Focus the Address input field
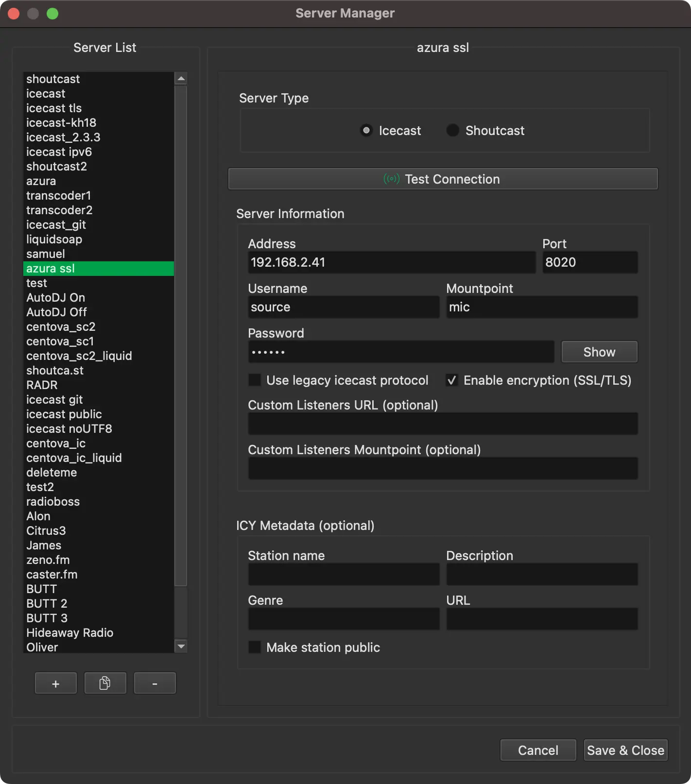This screenshot has height=784, width=691. click(391, 263)
